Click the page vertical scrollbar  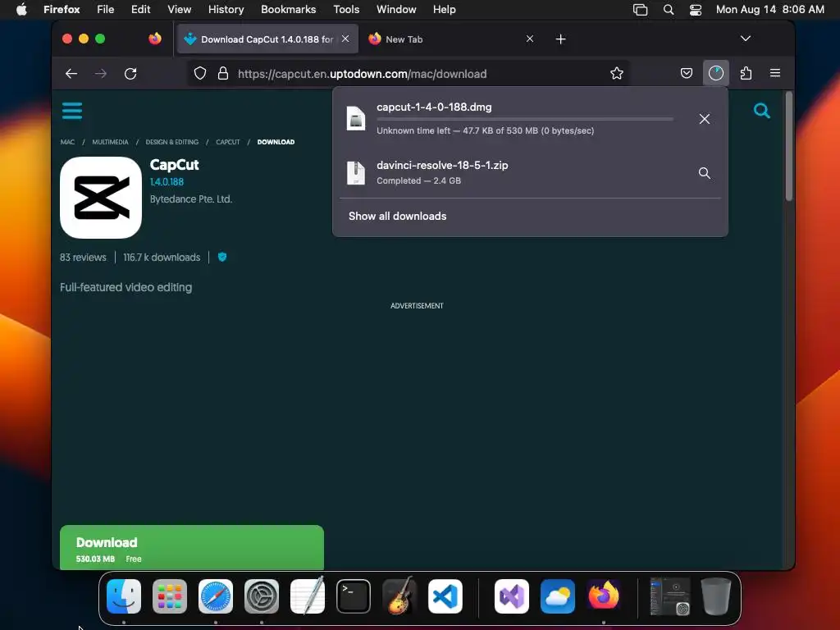788,147
